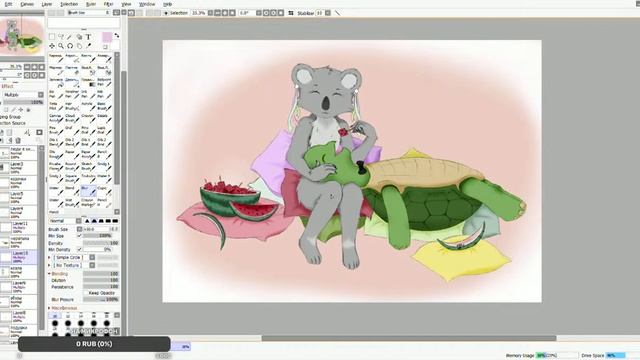Choose the Blur brush tool
Viewport: 640px width, 360px height.
pos(89,190)
